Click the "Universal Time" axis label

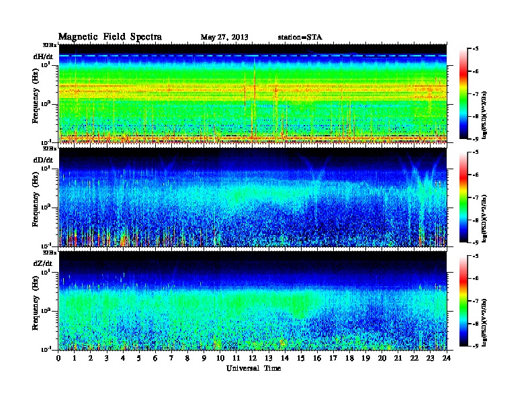pos(253,368)
